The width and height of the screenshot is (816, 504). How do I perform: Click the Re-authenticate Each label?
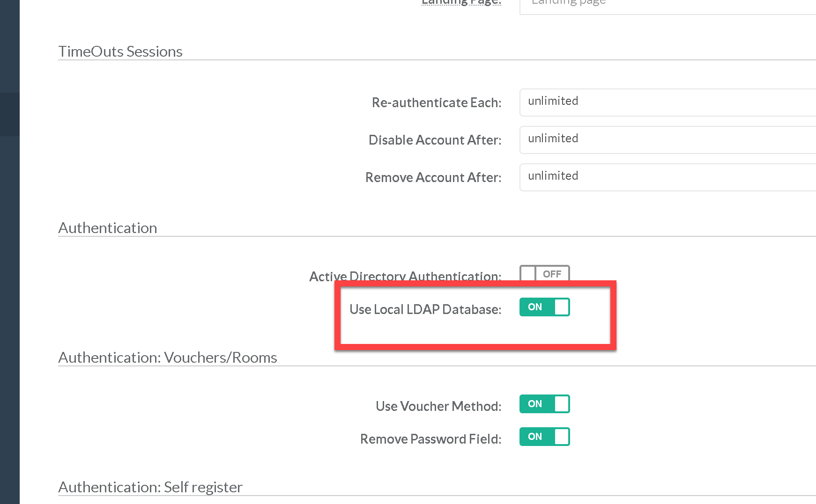(436, 102)
